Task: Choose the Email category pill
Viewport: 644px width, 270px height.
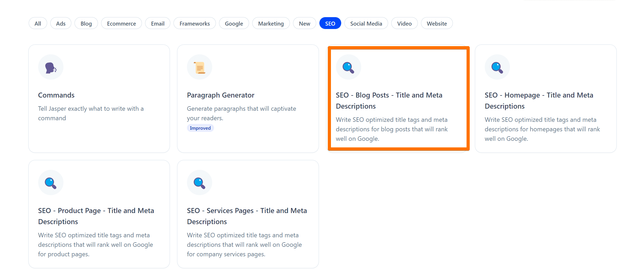Action: point(158,23)
